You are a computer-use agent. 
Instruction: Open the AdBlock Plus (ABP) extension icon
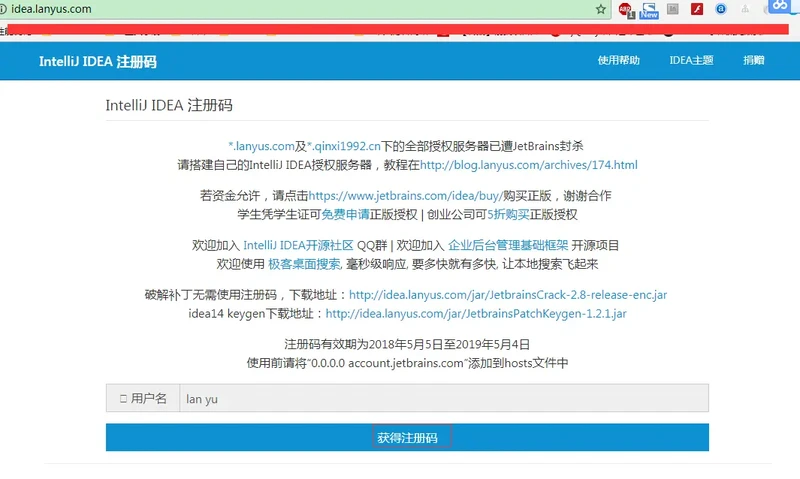coord(625,10)
